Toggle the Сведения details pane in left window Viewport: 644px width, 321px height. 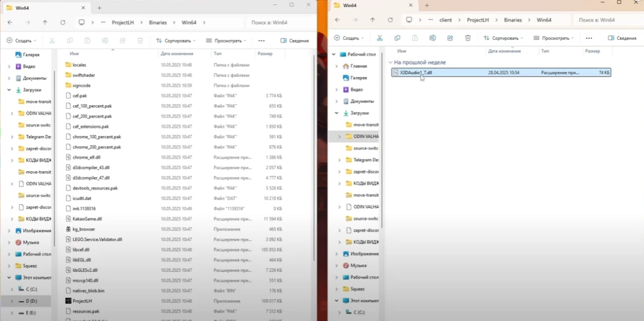(295, 41)
